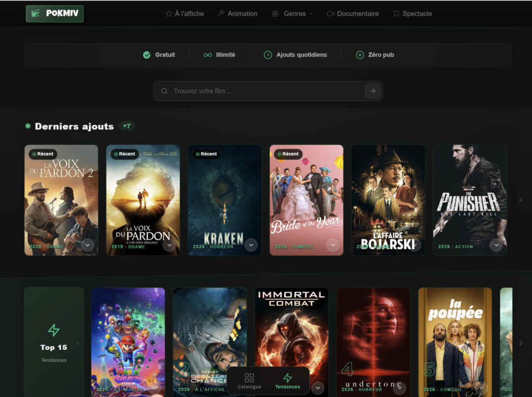
Task: Expand details on L'Affaire Bojarski card
Action: 415,245
